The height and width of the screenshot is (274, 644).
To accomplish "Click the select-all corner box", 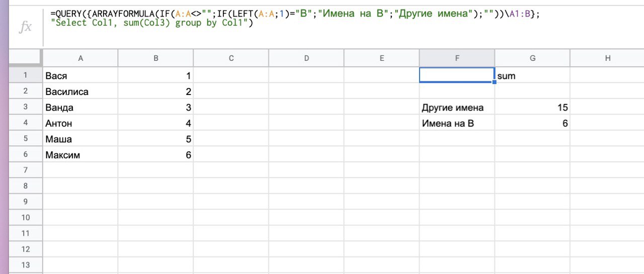I will [26, 58].
